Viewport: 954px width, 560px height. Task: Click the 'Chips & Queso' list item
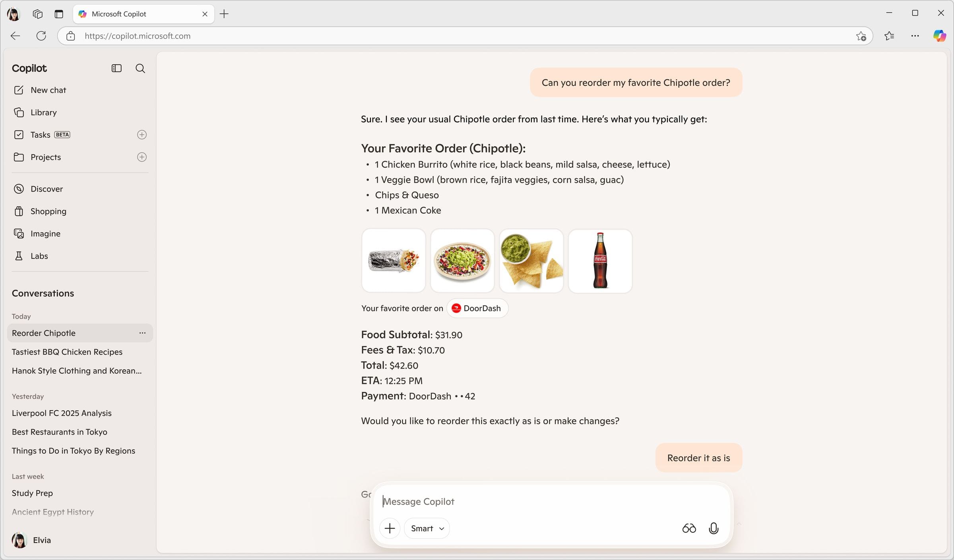[407, 195]
